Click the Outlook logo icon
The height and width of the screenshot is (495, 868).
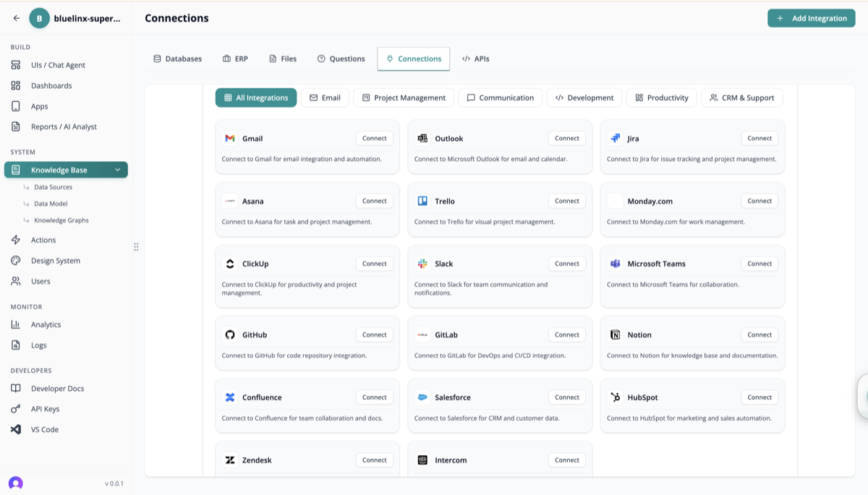[x=422, y=138]
